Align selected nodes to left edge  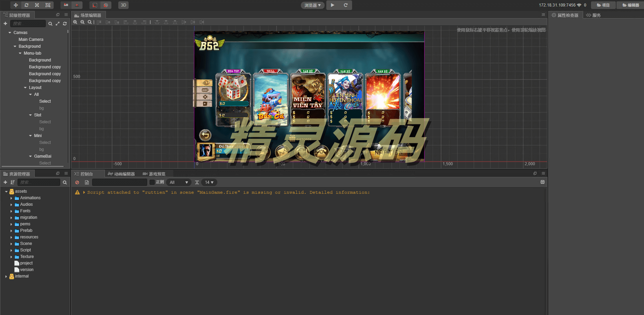126,22
